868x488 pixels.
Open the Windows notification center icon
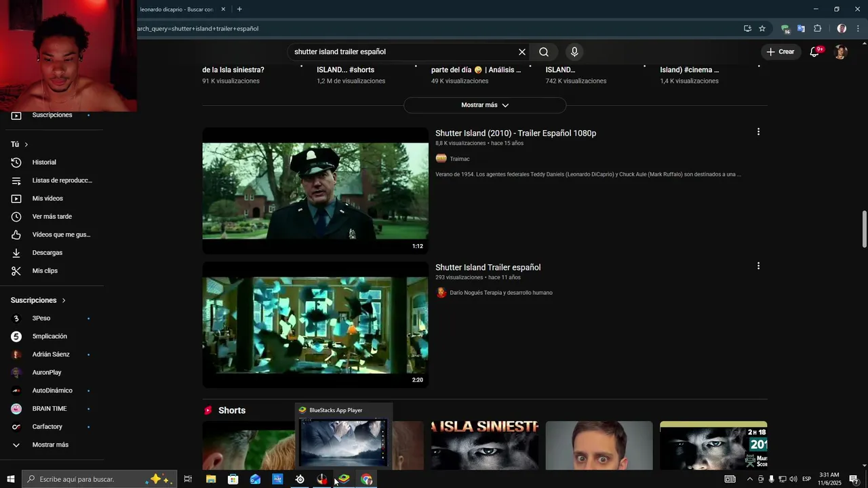854,479
